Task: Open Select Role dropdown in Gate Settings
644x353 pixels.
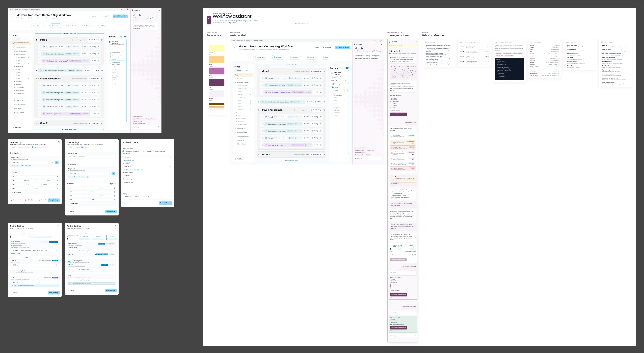Action: pos(33,162)
